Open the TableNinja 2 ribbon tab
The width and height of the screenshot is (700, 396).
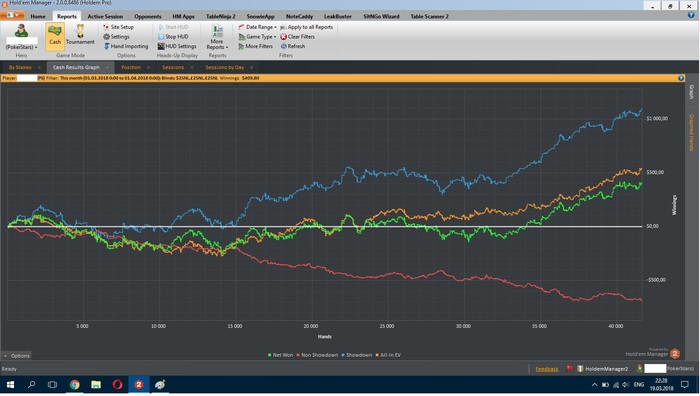pyautogui.click(x=221, y=16)
